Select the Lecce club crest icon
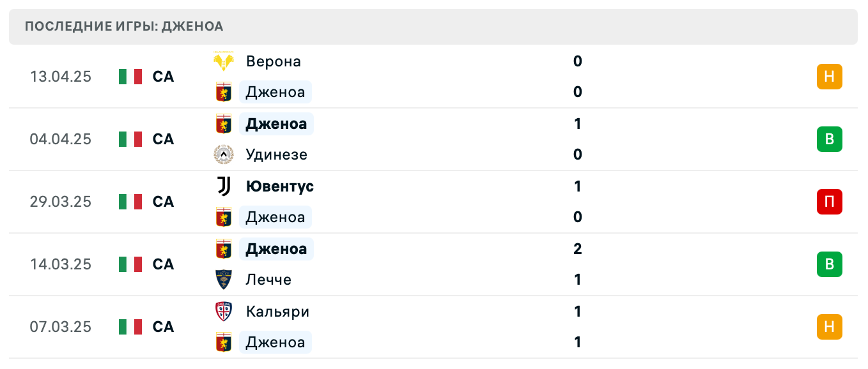 pos(223,280)
